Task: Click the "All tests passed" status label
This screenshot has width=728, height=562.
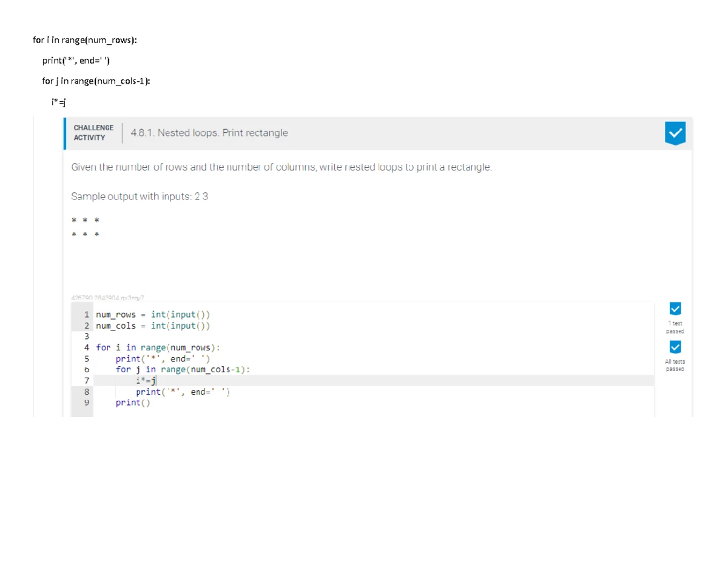Action: (675, 365)
